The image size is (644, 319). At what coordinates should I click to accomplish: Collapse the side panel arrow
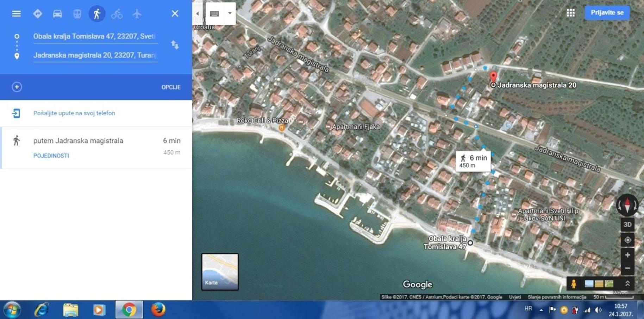198,13
